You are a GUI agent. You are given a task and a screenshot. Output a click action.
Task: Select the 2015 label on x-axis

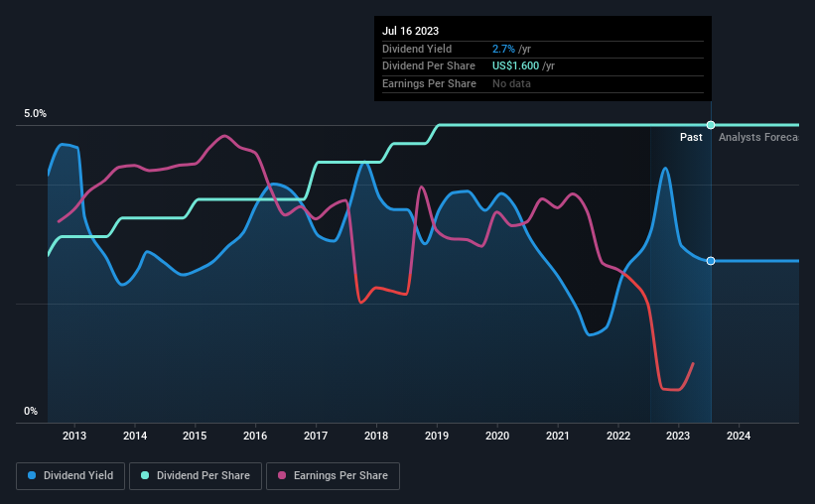click(x=195, y=436)
